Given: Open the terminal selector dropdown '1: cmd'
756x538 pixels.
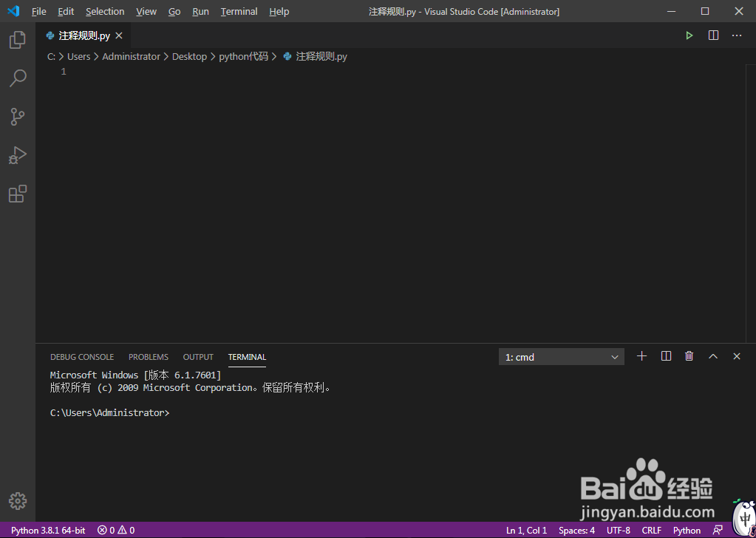Looking at the screenshot, I should (561, 357).
